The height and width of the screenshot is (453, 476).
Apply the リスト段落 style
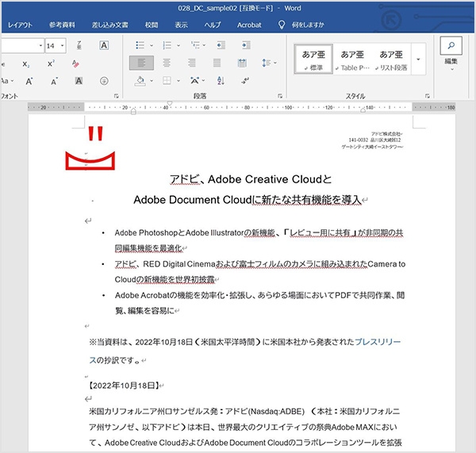pyautogui.click(x=391, y=60)
